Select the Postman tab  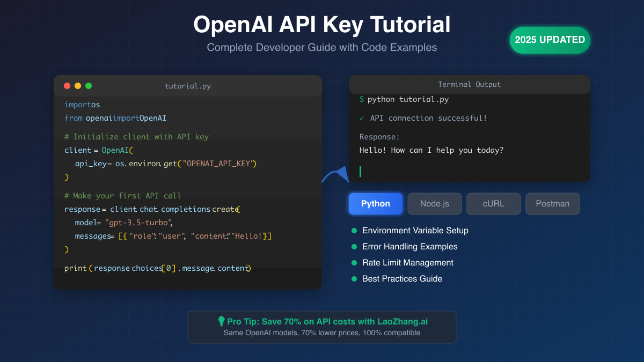(552, 203)
